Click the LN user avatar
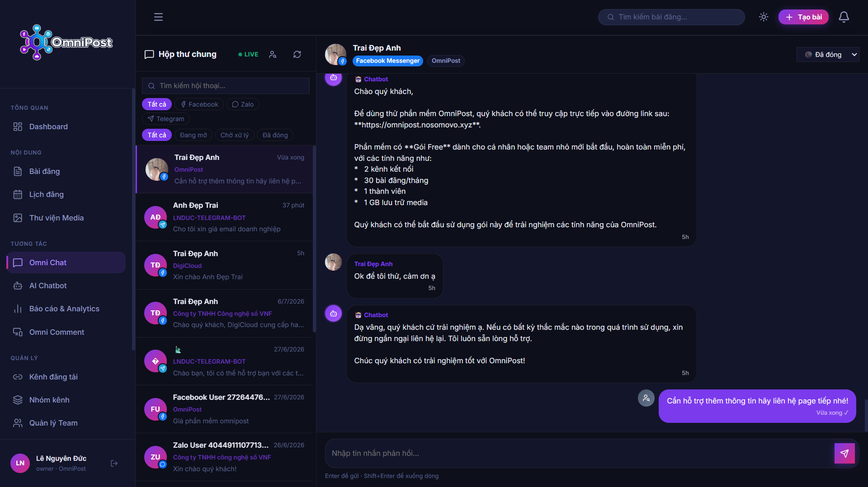This screenshot has width=868, height=487. click(x=20, y=464)
